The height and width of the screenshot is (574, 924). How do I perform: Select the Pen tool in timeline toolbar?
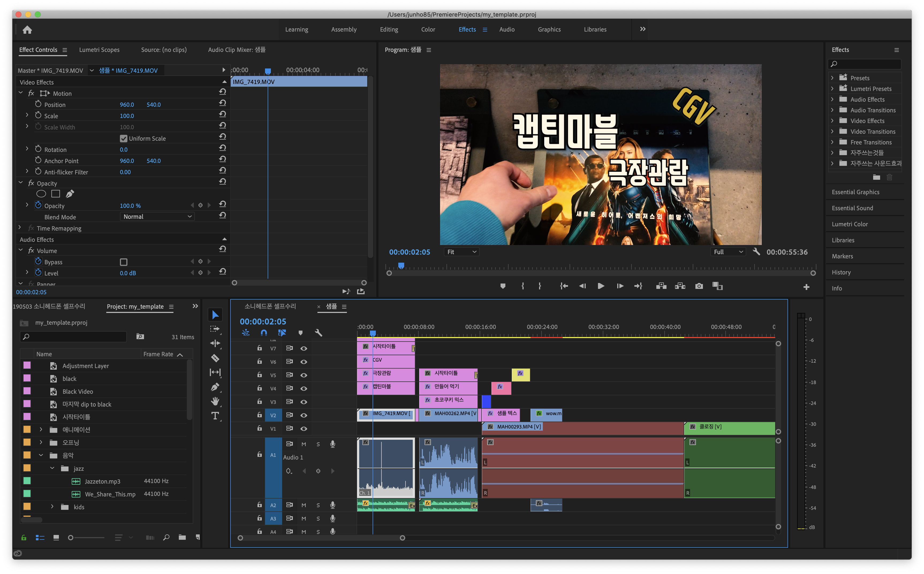pos(215,387)
